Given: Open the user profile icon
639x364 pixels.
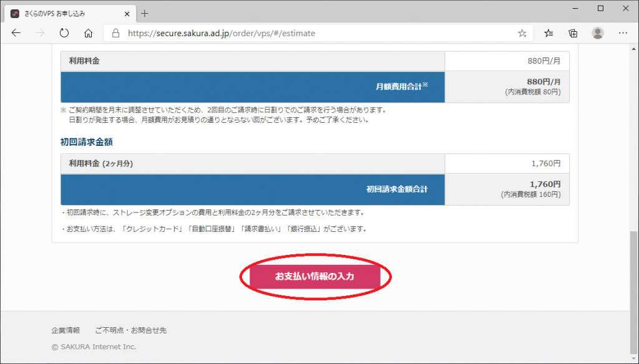Looking at the screenshot, I should point(598,33).
